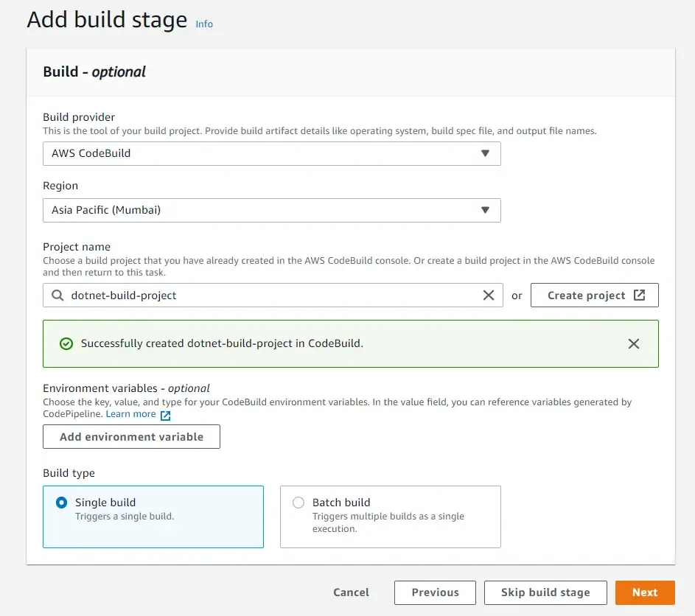The height and width of the screenshot is (616, 695).
Task: Click the dropdown arrow on Build provider
Action: click(485, 153)
